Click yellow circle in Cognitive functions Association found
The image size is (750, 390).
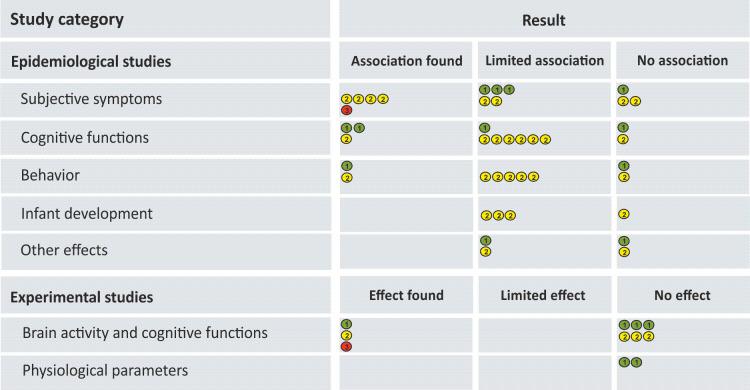pos(346,139)
